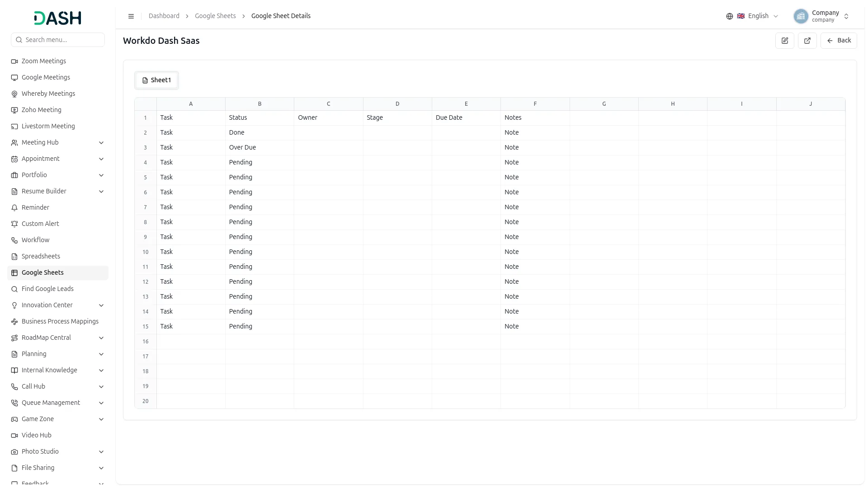Click the Workflow icon
The height and width of the screenshot is (488, 868).
tap(14, 240)
